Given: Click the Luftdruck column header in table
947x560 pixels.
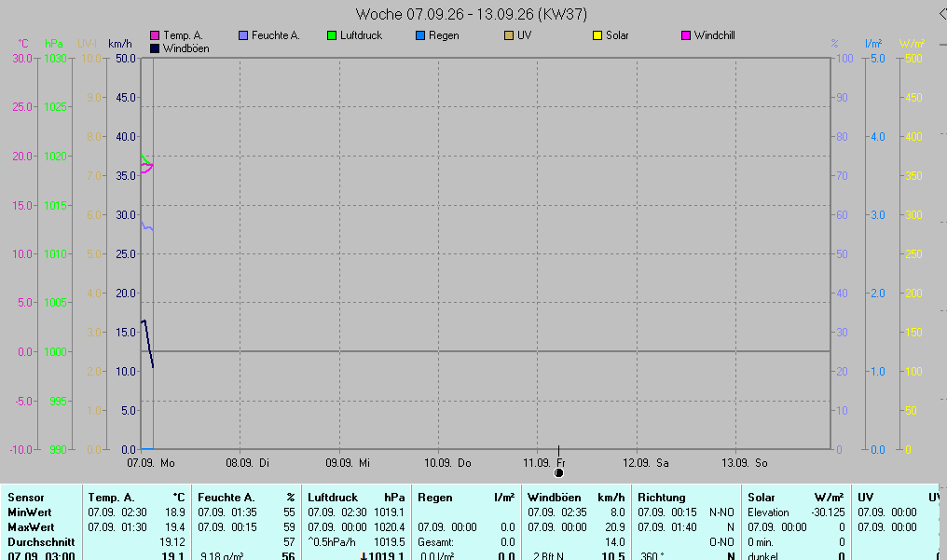Looking at the screenshot, I should 333,498.
